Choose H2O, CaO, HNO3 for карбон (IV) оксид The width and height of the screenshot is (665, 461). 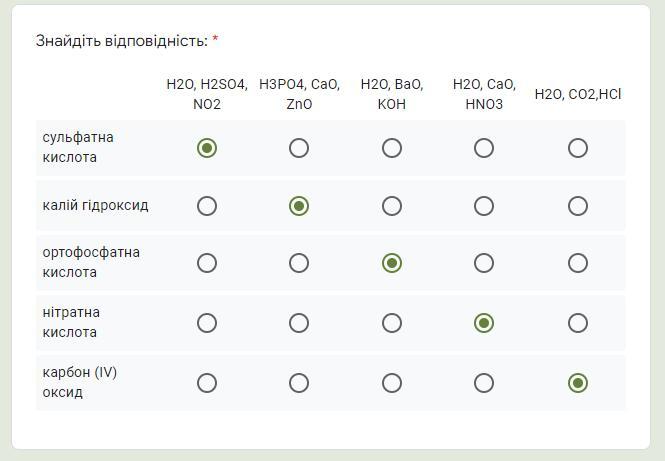tap(484, 383)
